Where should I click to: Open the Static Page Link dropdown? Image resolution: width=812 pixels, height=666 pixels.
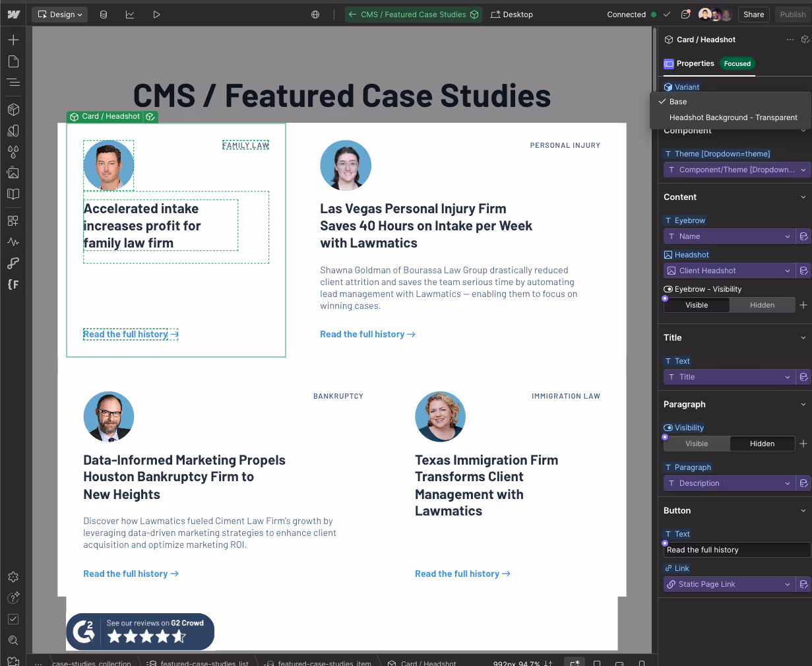pos(730,584)
